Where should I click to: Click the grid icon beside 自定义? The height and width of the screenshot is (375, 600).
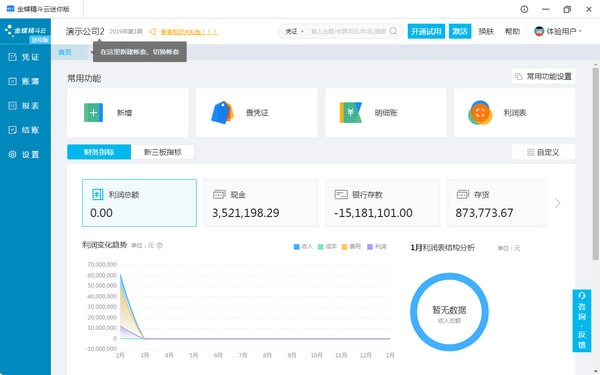(x=530, y=152)
